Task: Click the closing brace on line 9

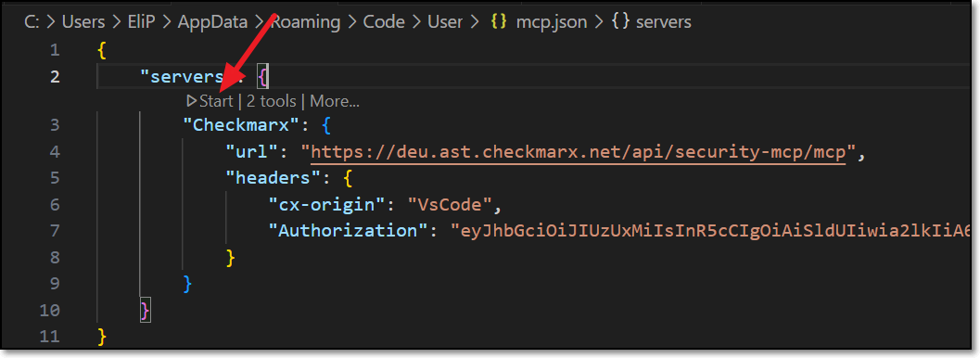Action: [x=188, y=284]
